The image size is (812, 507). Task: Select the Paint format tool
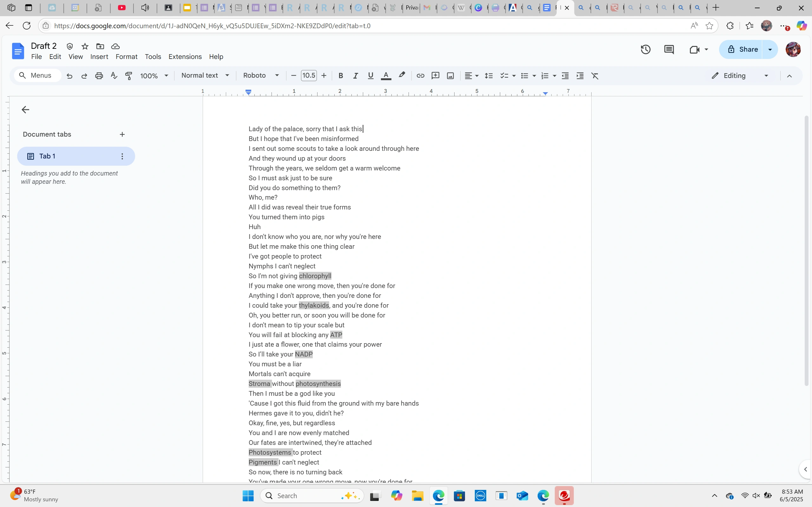(x=128, y=76)
